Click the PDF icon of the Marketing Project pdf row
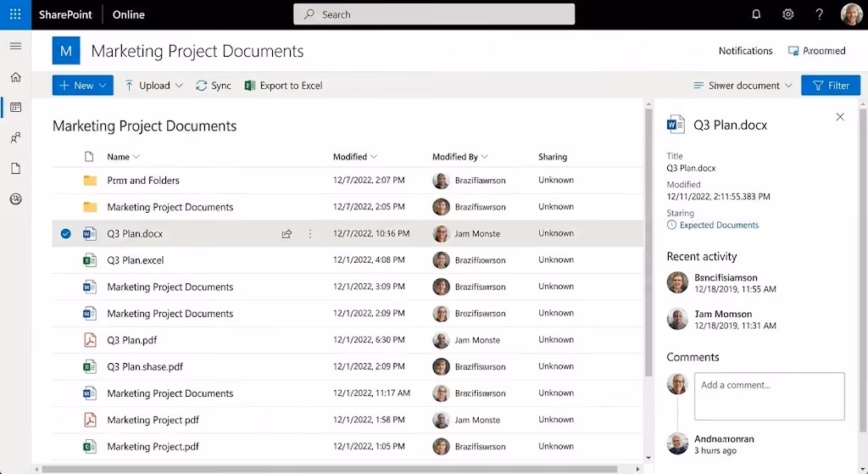 (x=89, y=420)
